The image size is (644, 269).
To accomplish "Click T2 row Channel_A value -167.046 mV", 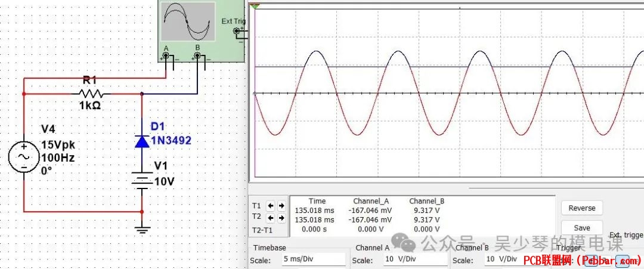I will tap(370, 219).
